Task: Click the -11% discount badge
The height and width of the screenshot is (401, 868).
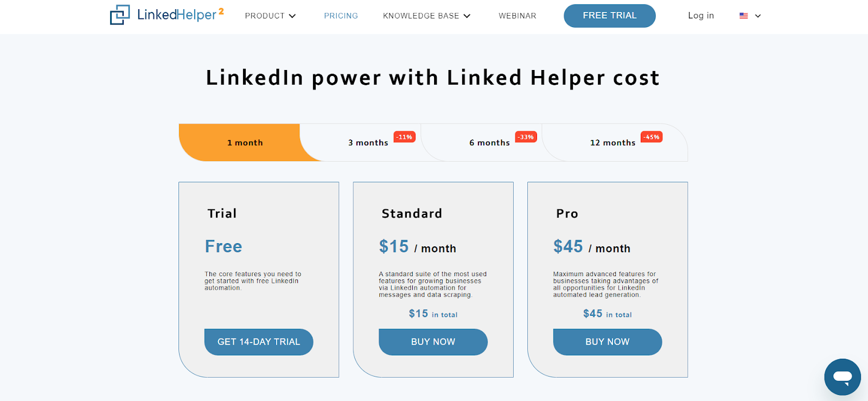Action: (404, 137)
